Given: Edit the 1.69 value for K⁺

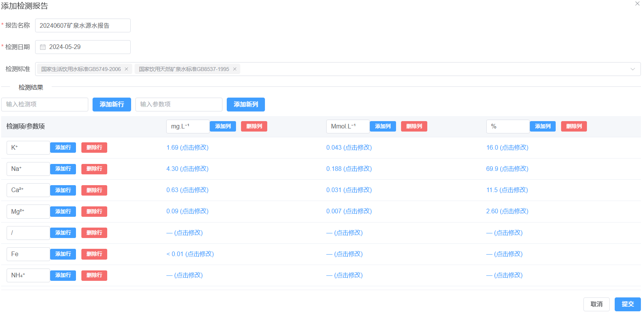Looking at the screenshot, I should (x=187, y=148).
